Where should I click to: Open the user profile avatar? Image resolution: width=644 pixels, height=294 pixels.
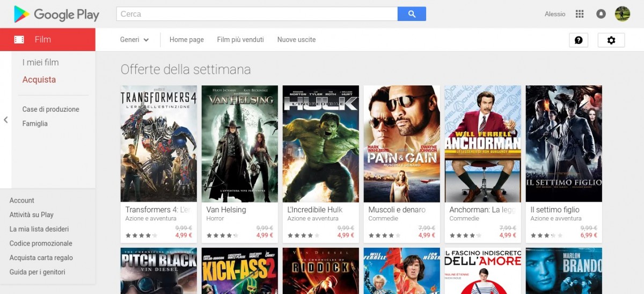[623, 14]
